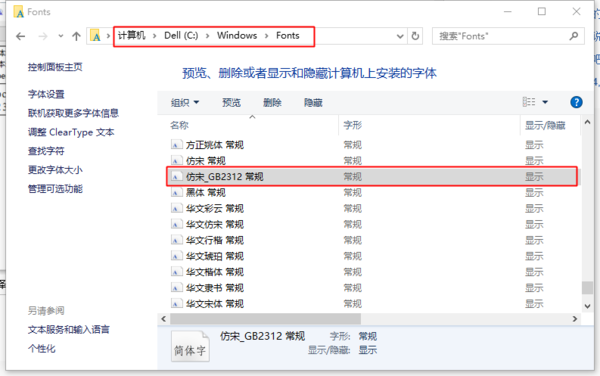The width and height of the screenshot is (600, 376).
Task: Click the 删除 toolbar button
Action: (272, 103)
